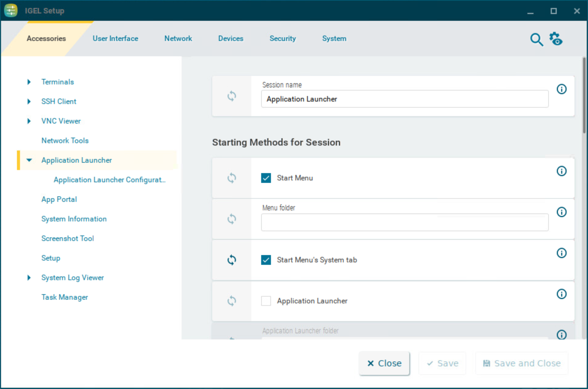
Task: Click the vertical scrollbar on the right
Action: pyautogui.click(x=584, y=96)
